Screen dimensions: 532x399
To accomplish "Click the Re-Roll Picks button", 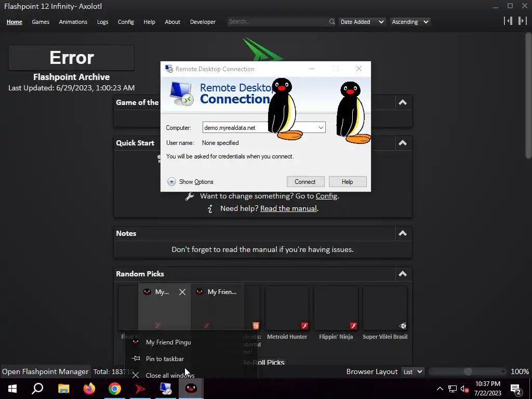I will point(264,362).
